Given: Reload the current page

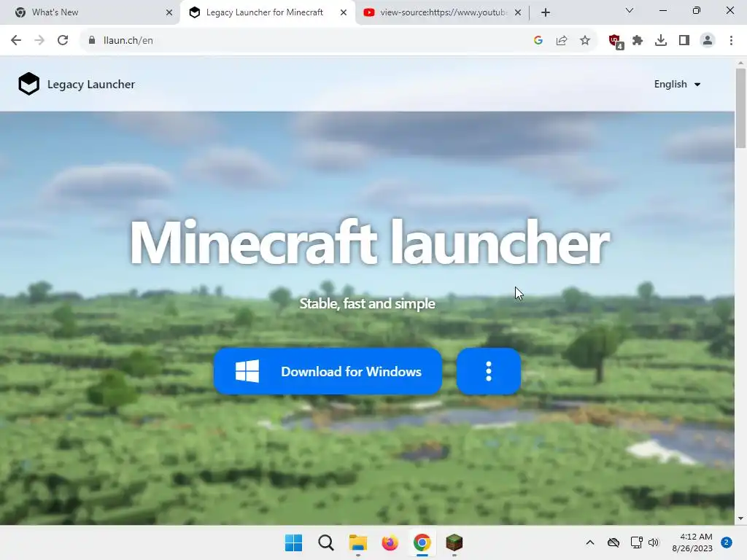Looking at the screenshot, I should 63,40.
